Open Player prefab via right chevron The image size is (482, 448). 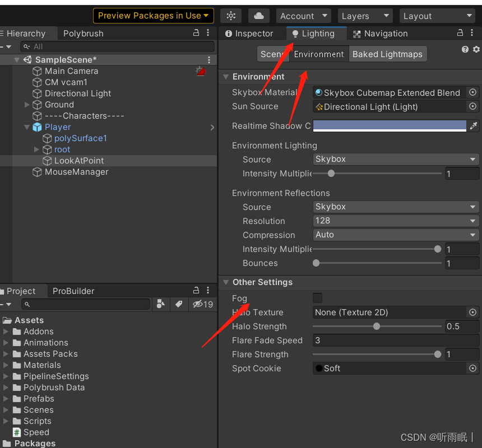coord(212,128)
